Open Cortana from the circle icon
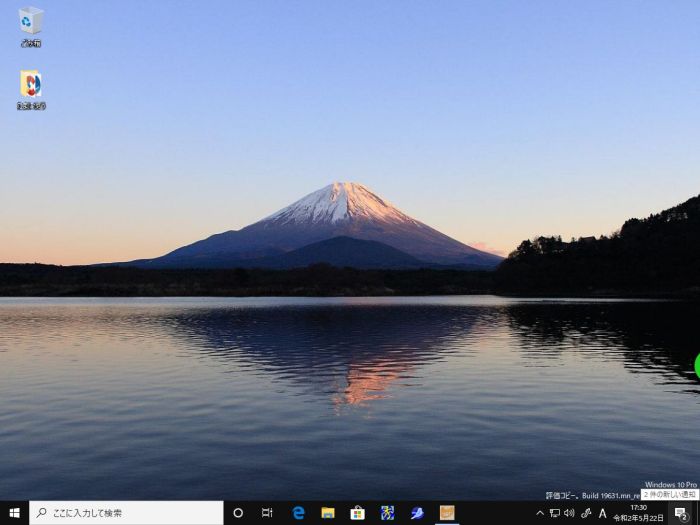The image size is (700, 525). [x=238, y=513]
